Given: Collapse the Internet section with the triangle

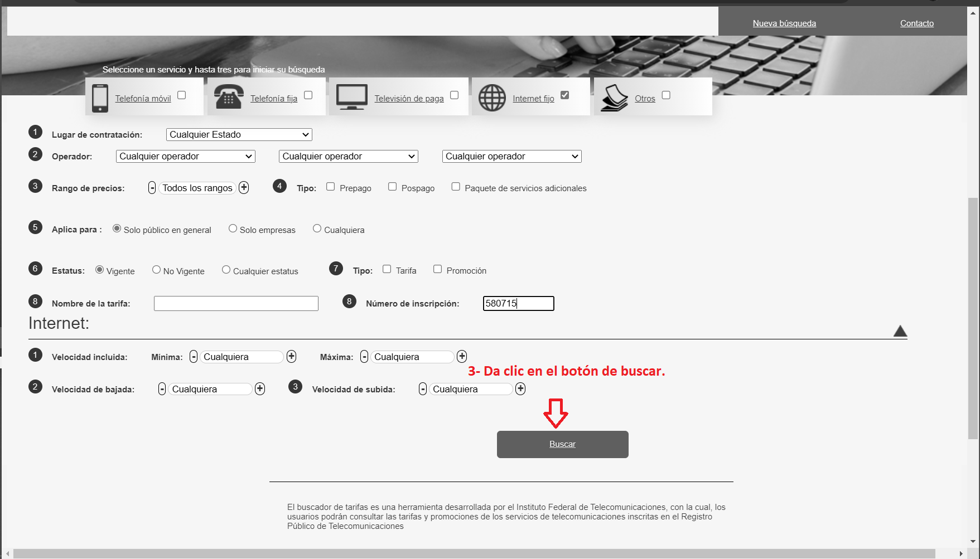Looking at the screenshot, I should click(901, 330).
